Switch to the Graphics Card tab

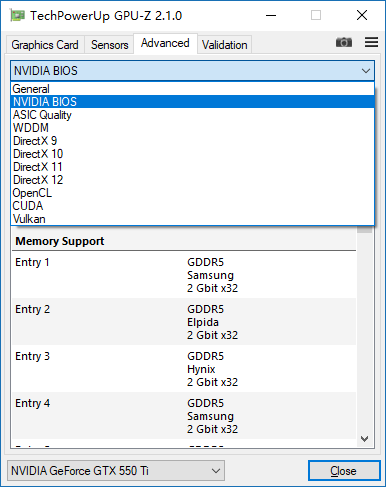pyautogui.click(x=45, y=45)
